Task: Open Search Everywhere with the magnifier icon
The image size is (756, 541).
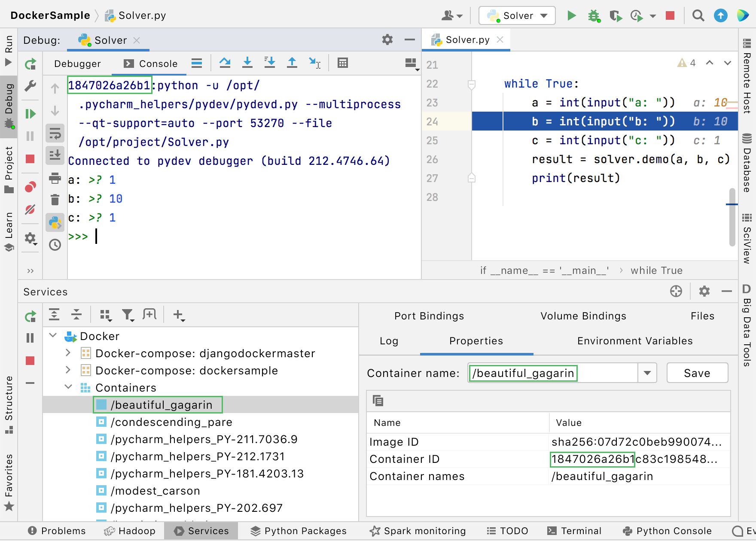Action: 698,15
